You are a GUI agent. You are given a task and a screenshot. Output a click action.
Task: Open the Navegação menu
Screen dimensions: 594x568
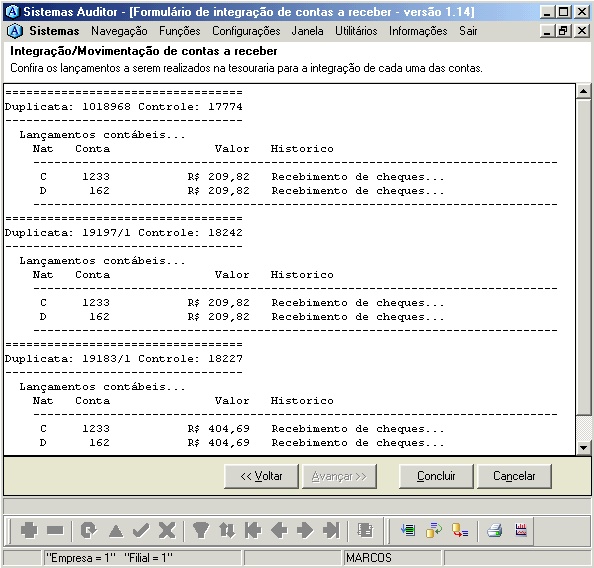point(119,31)
